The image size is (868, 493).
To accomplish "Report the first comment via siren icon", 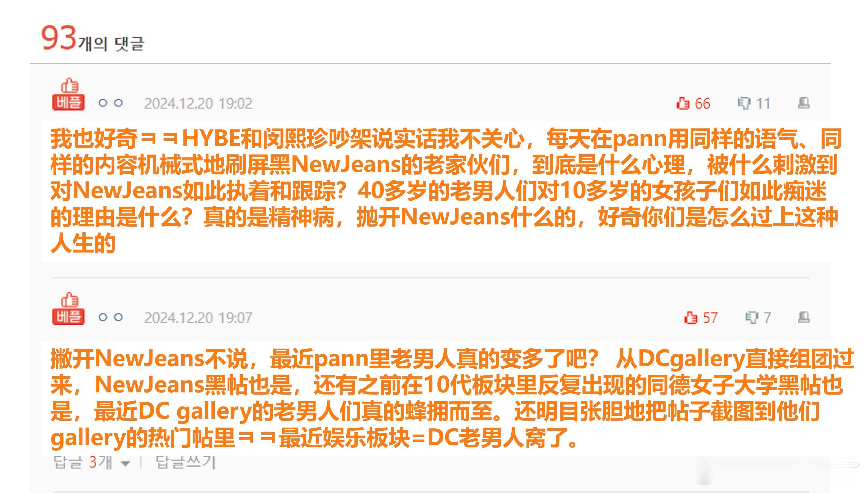I will 804,103.
